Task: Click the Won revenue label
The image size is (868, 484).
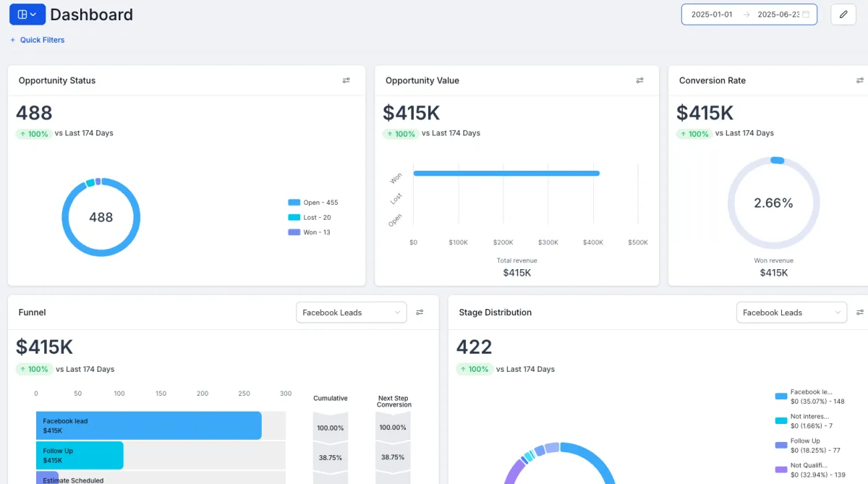Action: point(773,260)
